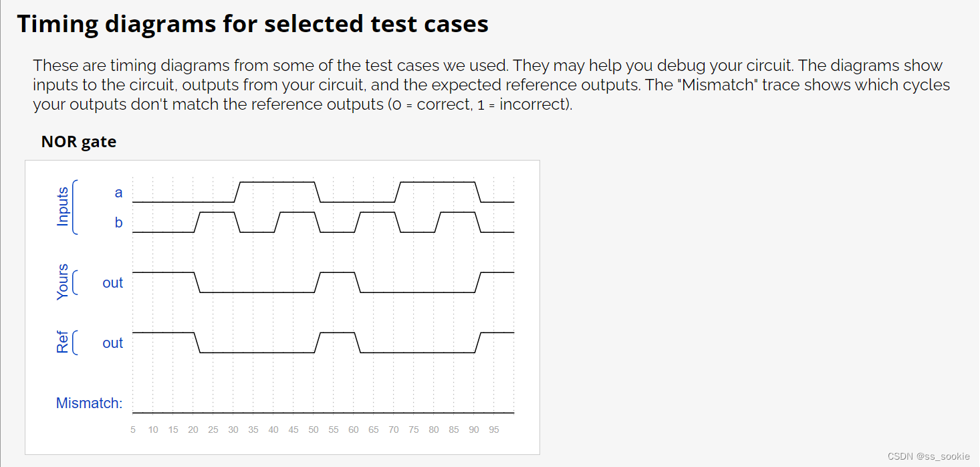
Task: Select the time axis tick labeled 65
Action: [x=374, y=430]
